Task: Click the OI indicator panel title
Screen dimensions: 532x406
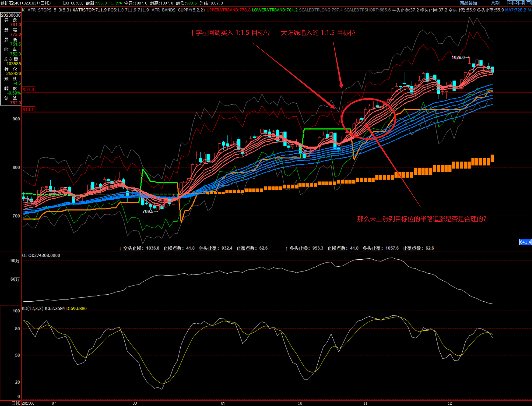Action: tap(25, 255)
